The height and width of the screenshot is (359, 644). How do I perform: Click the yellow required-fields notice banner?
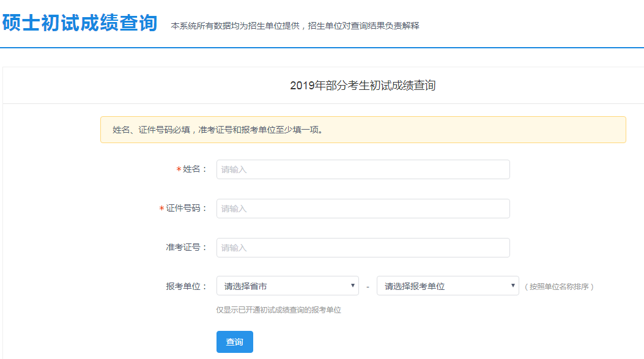click(x=363, y=130)
